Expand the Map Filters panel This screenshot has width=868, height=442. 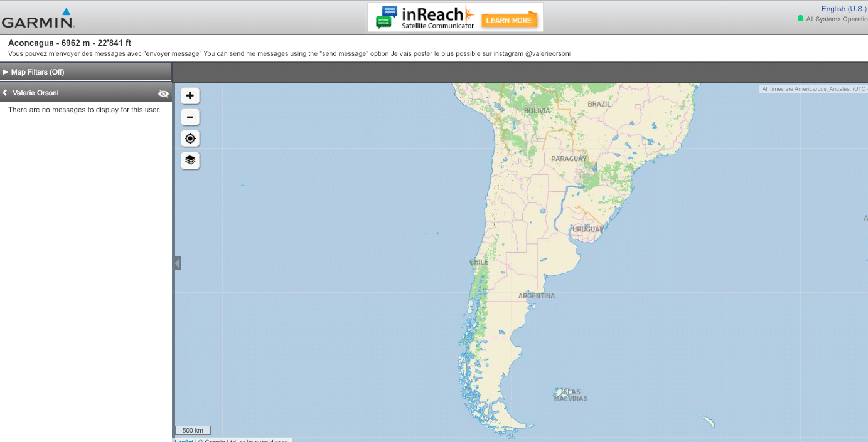coord(86,72)
